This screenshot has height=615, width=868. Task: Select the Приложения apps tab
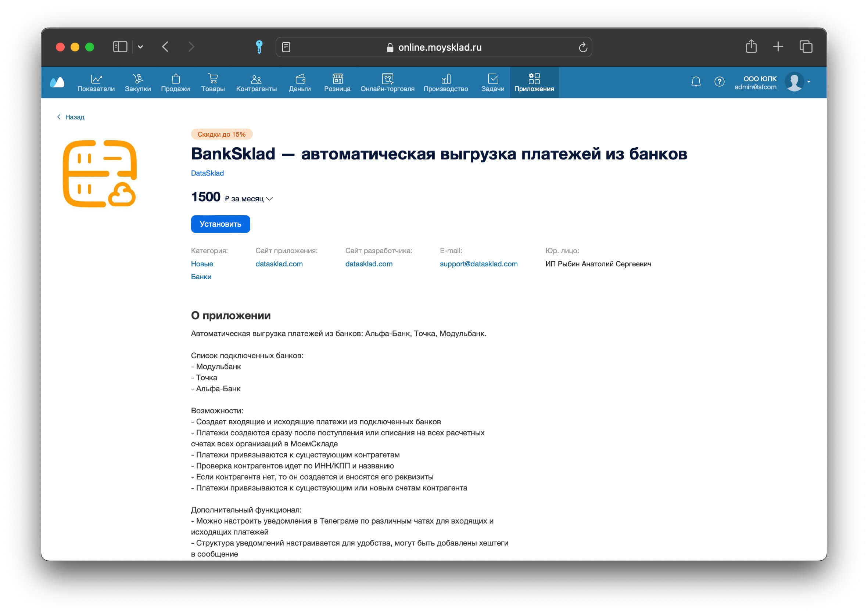click(534, 83)
